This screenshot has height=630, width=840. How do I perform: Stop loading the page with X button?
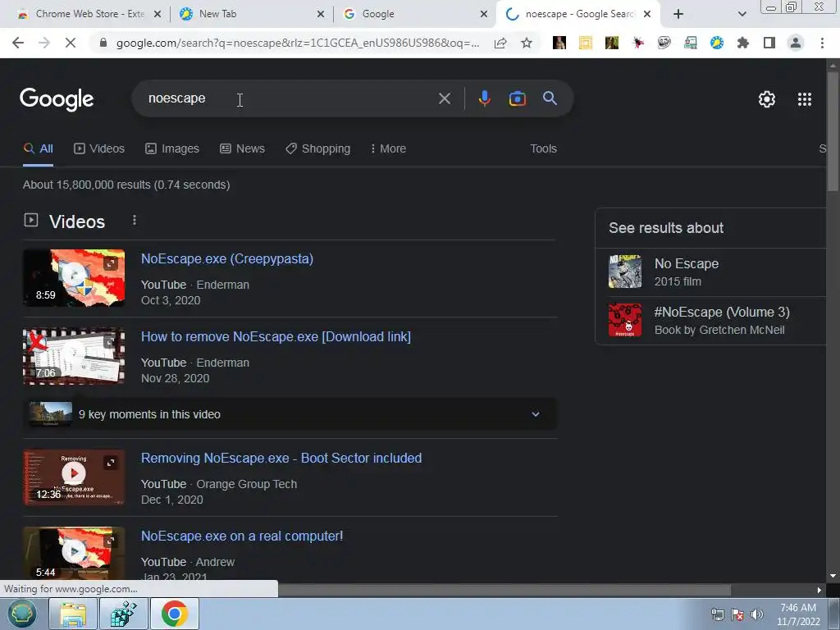[x=71, y=43]
